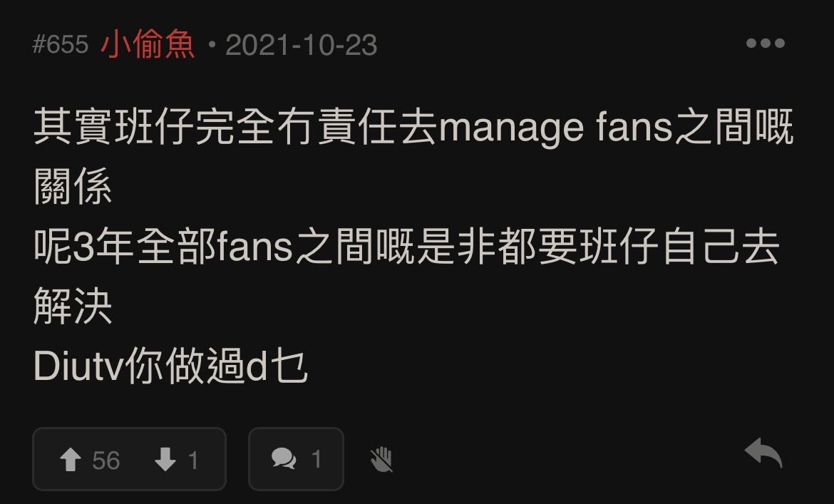
Task: Upvote the post with the up arrow
Action: 70,459
